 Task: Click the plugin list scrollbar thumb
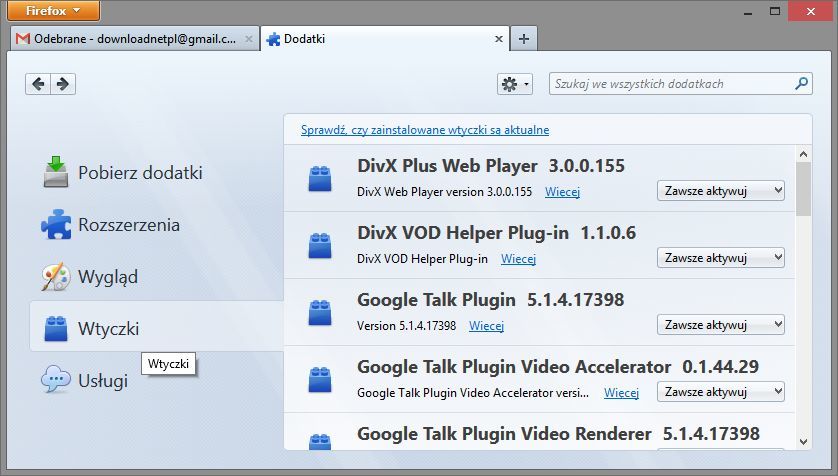pos(803,189)
